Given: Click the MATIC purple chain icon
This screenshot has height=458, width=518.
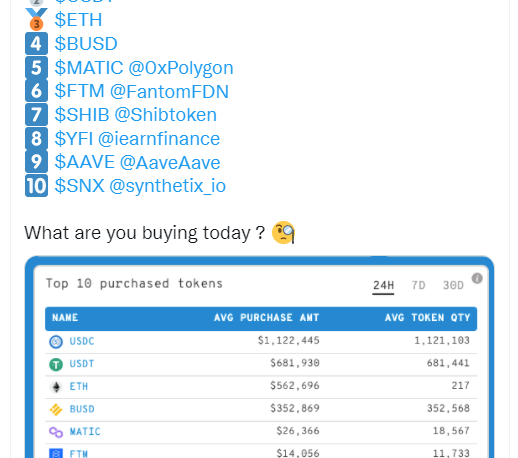Looking at the screenshot, I should pos(56,432).
